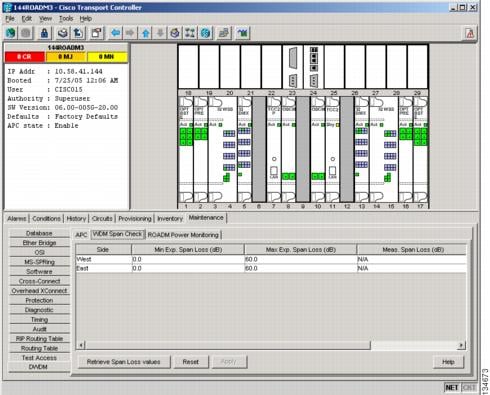This screenshot has width=490, height=395.
Task: Open the Cross-Connect side tab
Action: [x=39, y=281]
